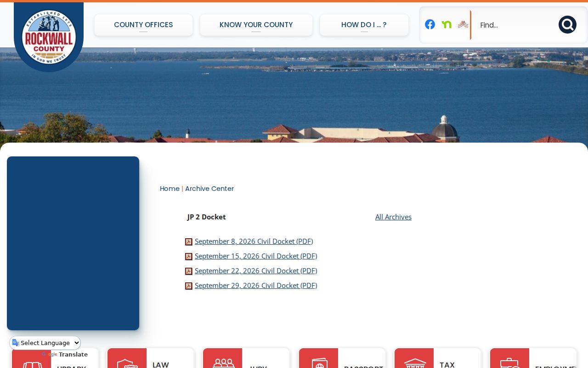Click the LAW tile label
The height and width of the screenshot is (368, 588).
(161, 364)
